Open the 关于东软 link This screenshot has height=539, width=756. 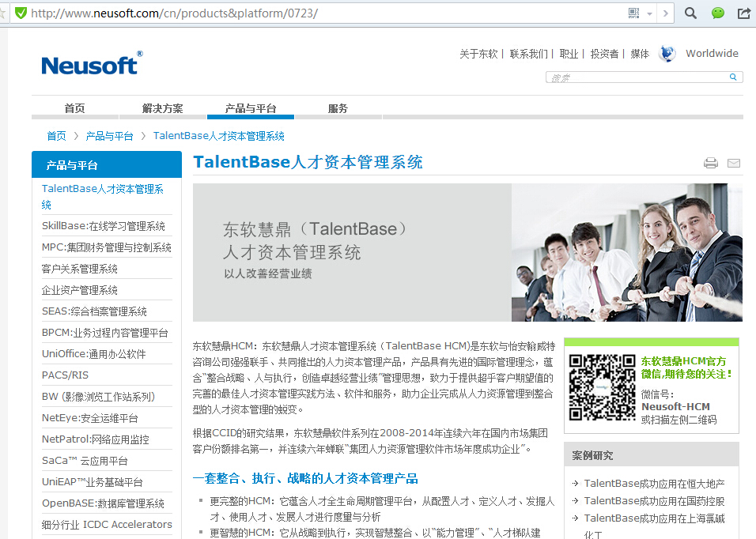click(478, 54)
